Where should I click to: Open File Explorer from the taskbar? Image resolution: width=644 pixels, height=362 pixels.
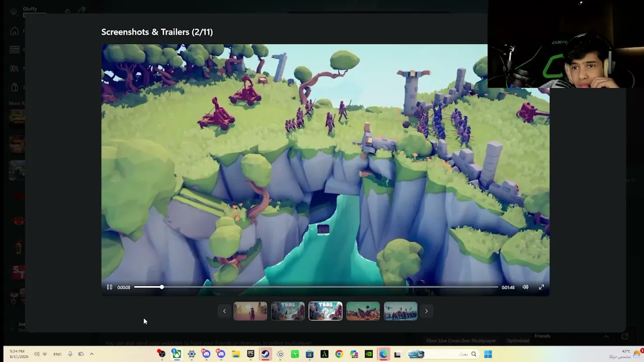(235, 354)
